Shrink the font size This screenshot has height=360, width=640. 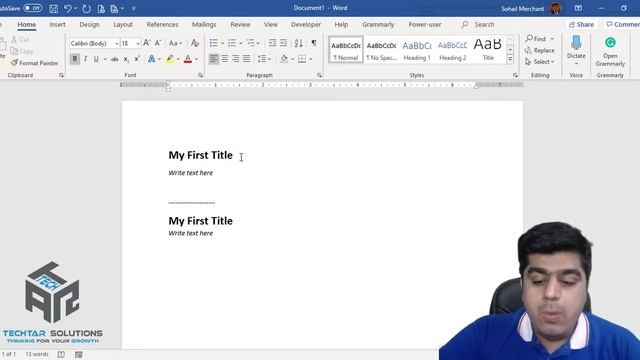[158, 43]
